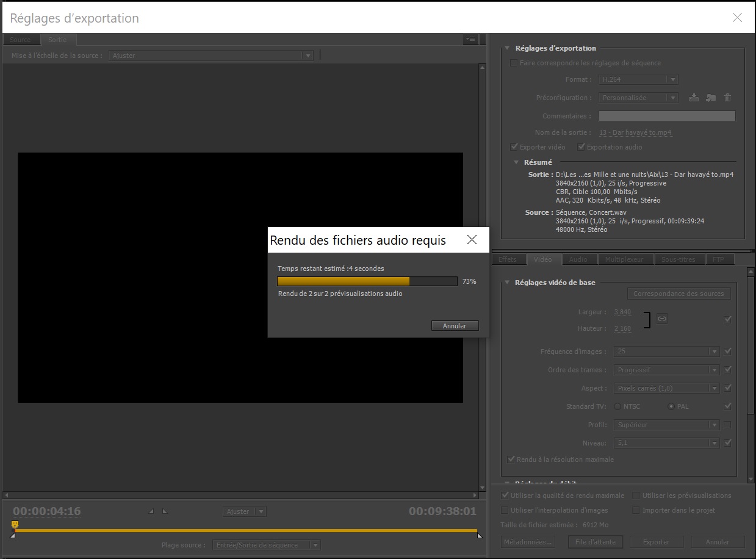Click the yellow playhead on the timeline

tap(15, 525)
